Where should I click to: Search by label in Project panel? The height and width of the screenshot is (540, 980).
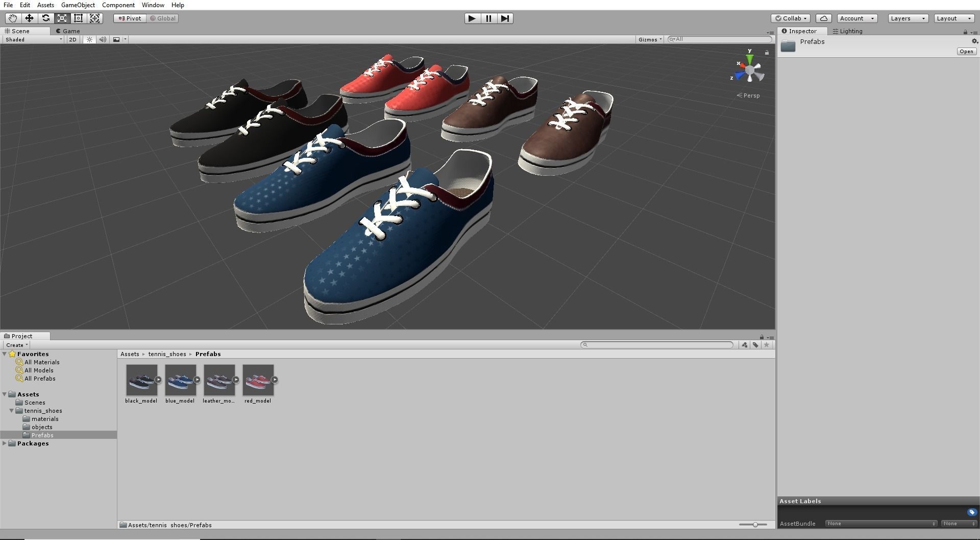point(755,345)
